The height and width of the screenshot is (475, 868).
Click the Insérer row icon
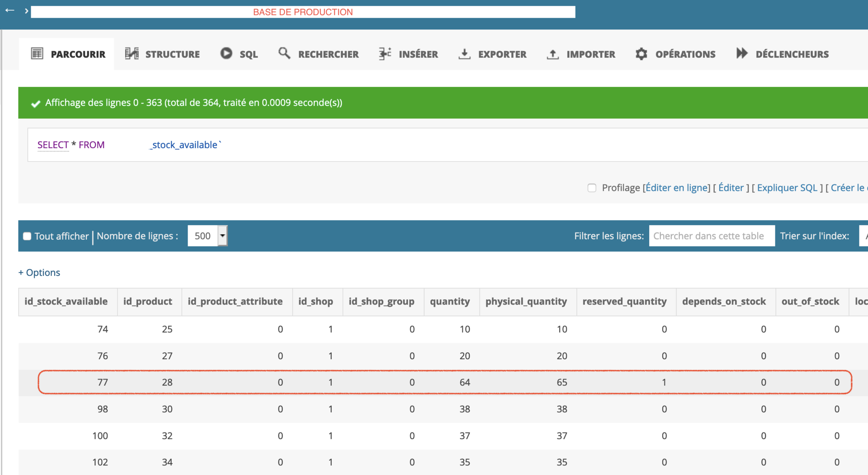tap(385, 53)
